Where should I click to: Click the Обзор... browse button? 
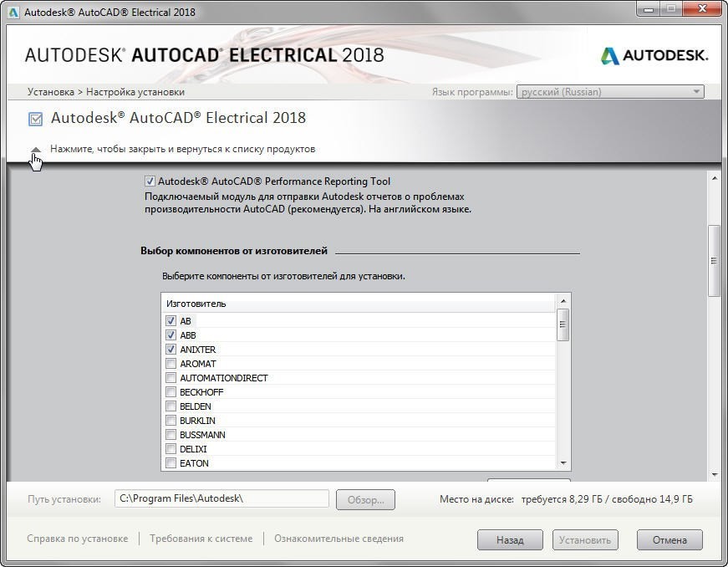366,499
